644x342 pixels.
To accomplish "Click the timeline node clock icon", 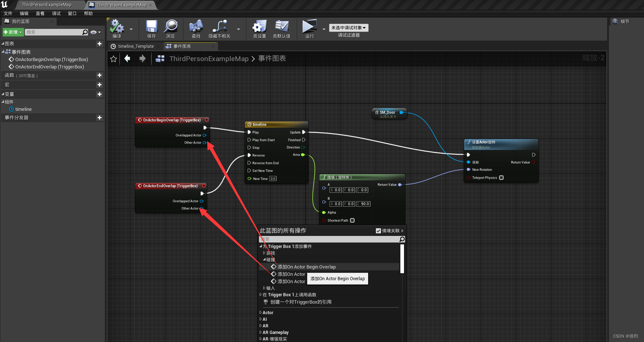I will pyautogui.click(x=249, y=124).
